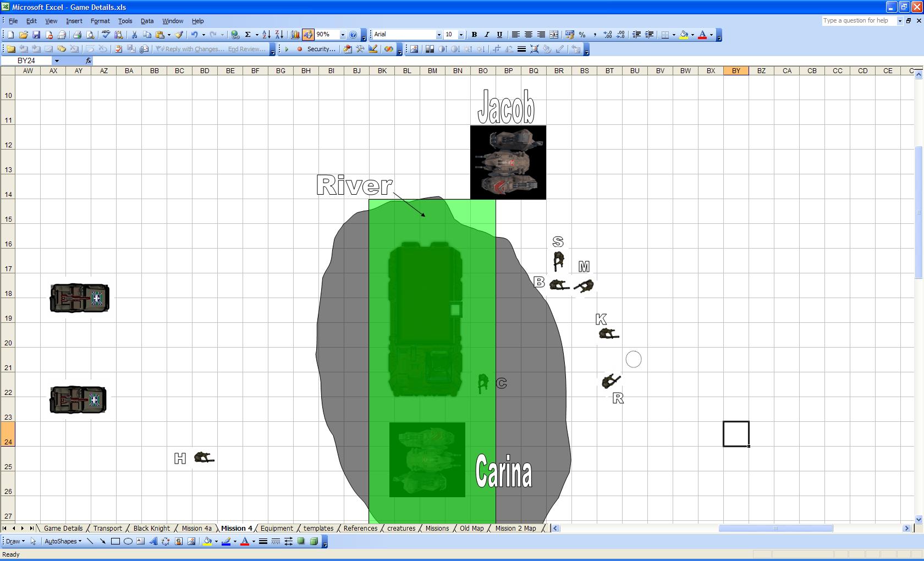Undo the last action
The image size is (924, 561).
pos(194,35)
